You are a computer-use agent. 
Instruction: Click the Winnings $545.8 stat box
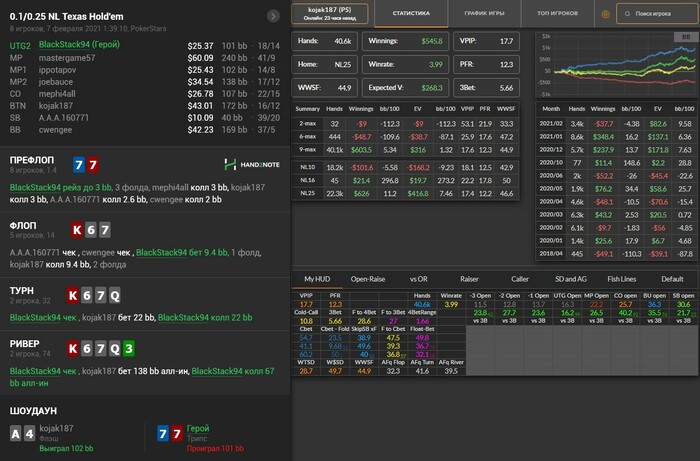pos(405,41)
